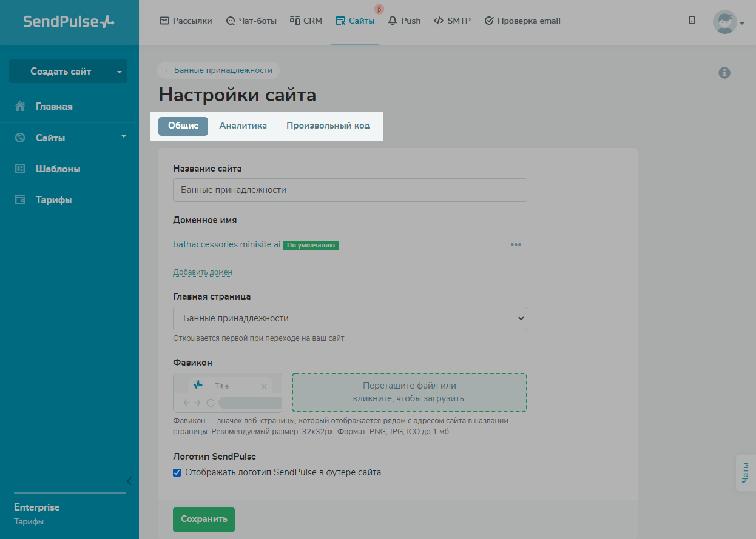
Task: Open the user avatar menu
Action: pyautogui.click(x=725, y=22)
